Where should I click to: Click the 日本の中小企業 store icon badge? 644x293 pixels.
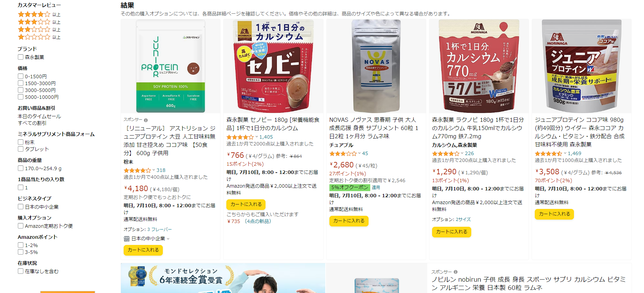(126, 239)
